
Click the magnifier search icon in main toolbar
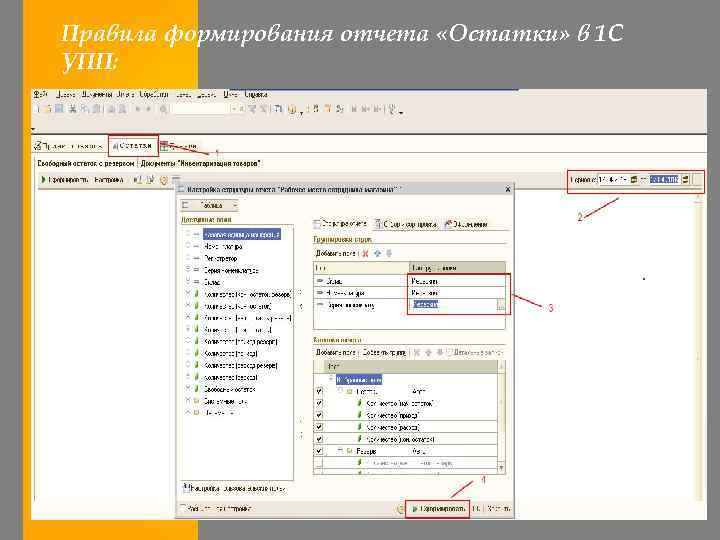pyautogui.click(x=163, y=109)
